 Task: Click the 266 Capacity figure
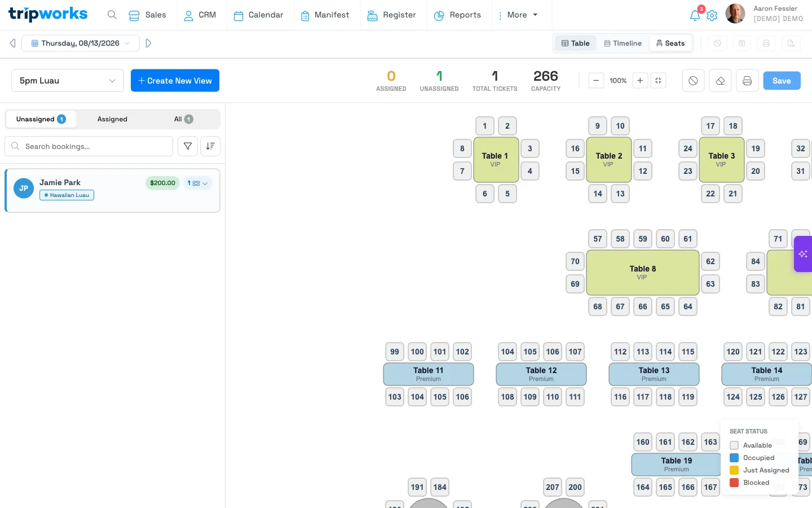coord(546,81)
